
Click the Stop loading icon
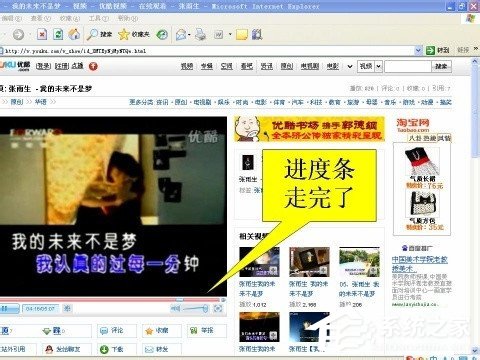[x=42, y=34]
